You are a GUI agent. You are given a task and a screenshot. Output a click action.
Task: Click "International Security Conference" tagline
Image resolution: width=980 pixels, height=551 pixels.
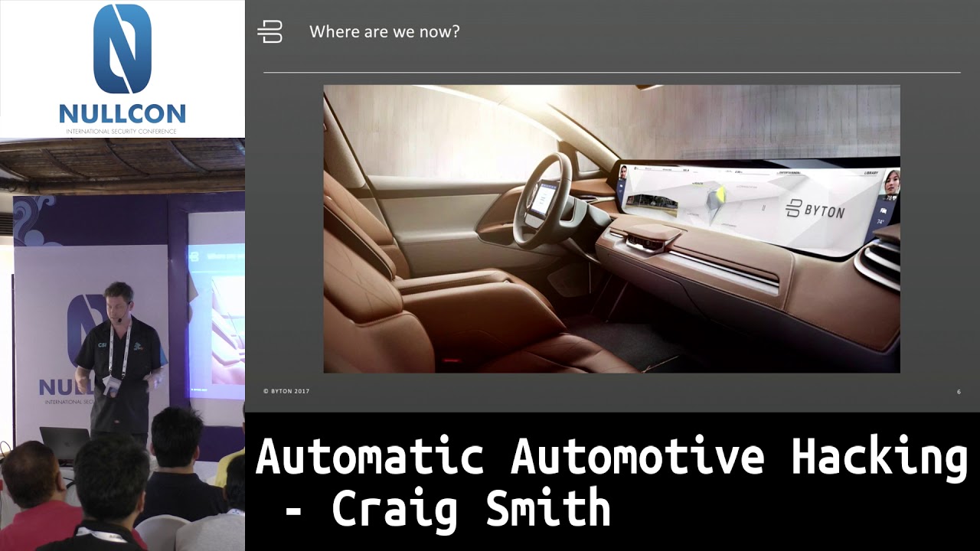pyautogui.click(x=122, y=132)
